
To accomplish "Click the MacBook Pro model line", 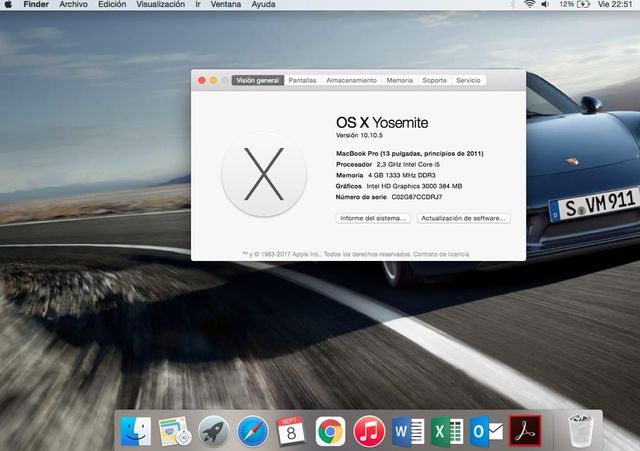I will [x=409, y=153].
